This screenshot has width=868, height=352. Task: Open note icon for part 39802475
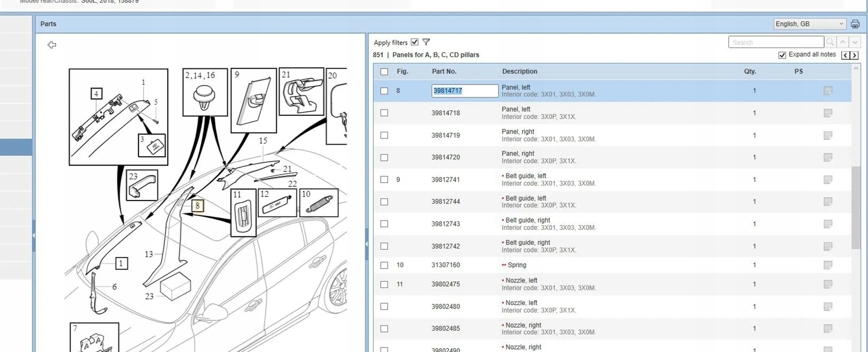click(x=828, y=284)
